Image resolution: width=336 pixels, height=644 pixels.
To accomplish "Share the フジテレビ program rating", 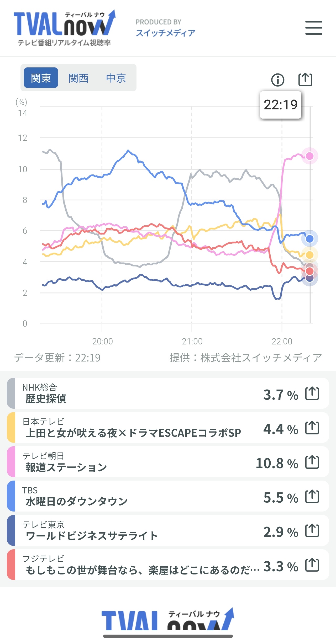I will point(312,565).
